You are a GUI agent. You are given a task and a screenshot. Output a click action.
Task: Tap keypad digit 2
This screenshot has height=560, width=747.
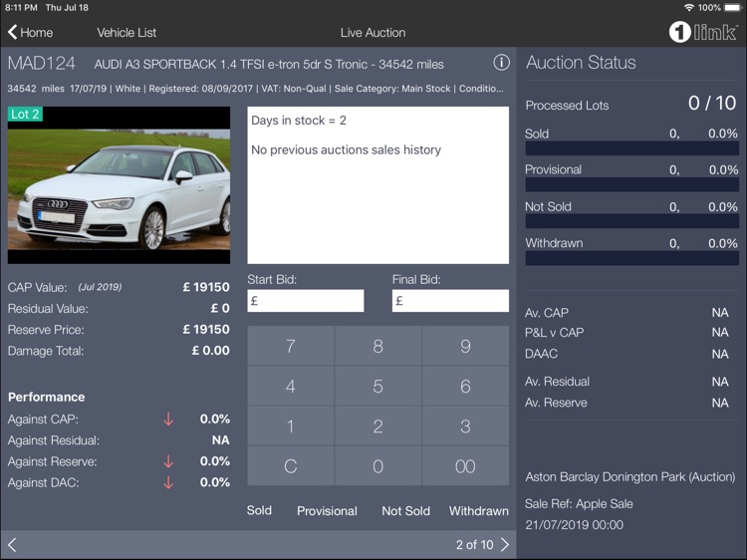click(x=377, y=426)
